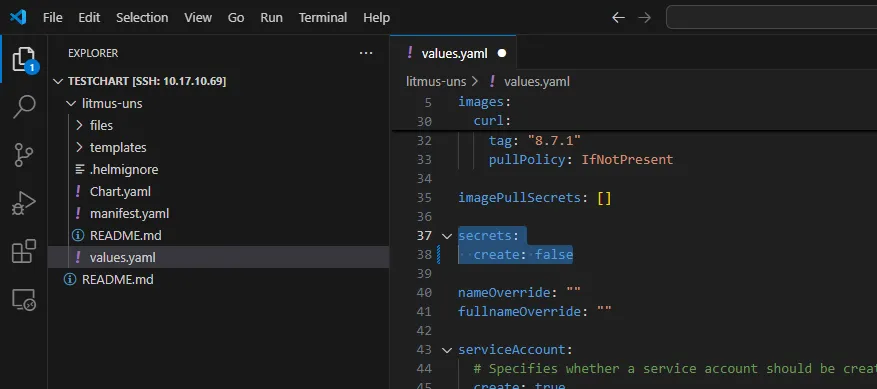
Task: Place cursor on 'imagePullSecrets: []' line
Action: click(535, 198)
